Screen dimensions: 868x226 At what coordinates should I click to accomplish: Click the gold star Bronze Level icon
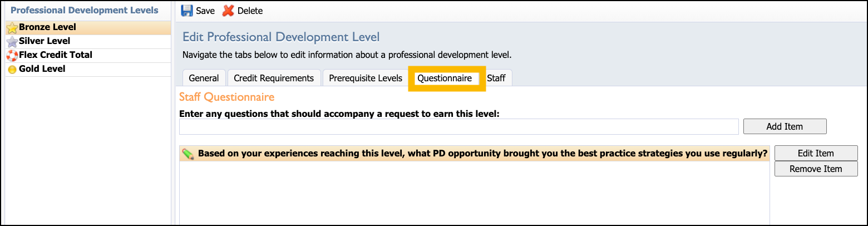(12, 28)
